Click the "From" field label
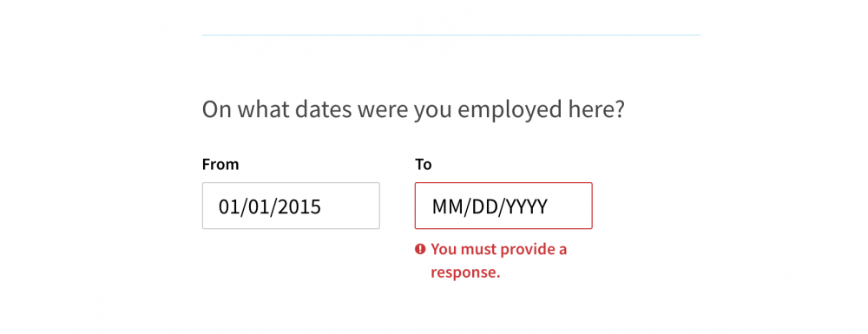 [220, 164]
